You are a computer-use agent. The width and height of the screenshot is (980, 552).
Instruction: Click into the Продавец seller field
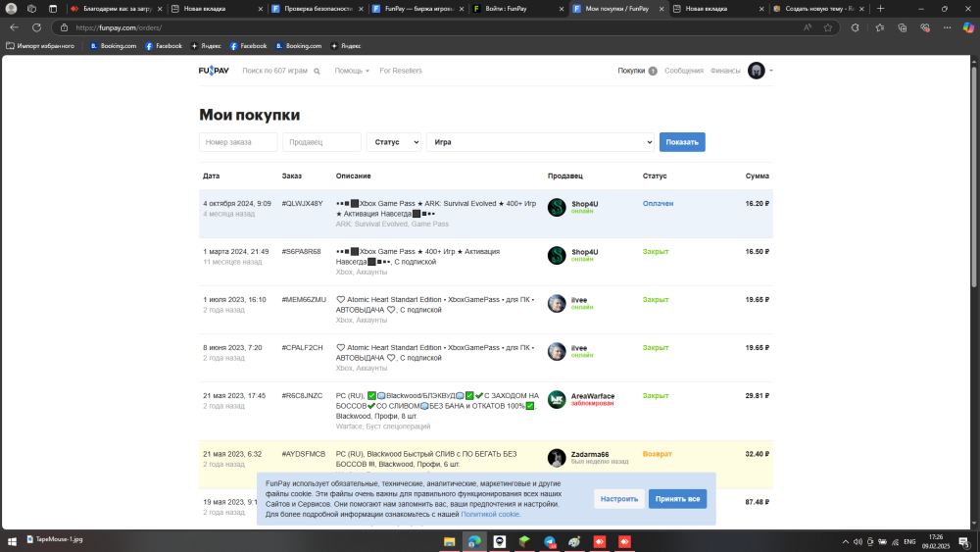(x=321, y=142)
